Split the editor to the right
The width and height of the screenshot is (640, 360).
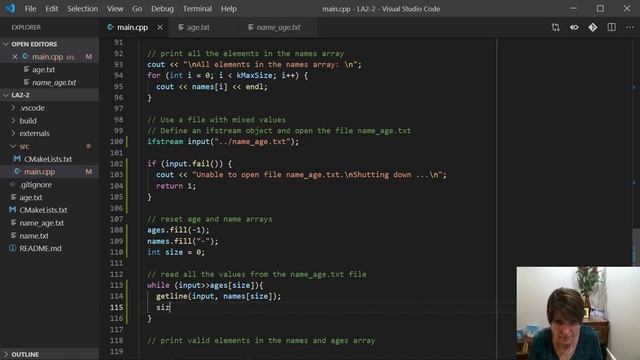[611, 27]
